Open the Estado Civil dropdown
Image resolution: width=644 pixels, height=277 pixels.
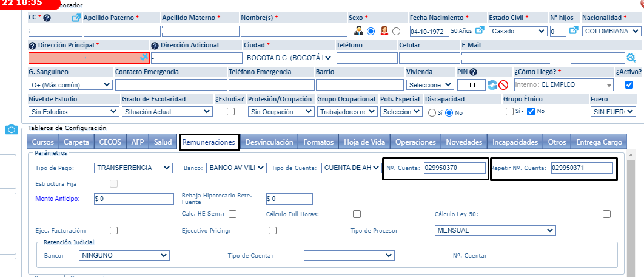pyautogui.click(x=517, y=31)
